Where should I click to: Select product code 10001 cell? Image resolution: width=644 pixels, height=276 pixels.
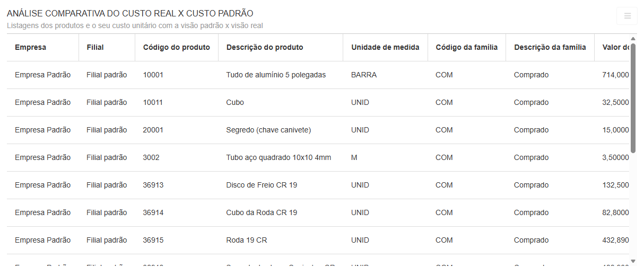(153, 75)
